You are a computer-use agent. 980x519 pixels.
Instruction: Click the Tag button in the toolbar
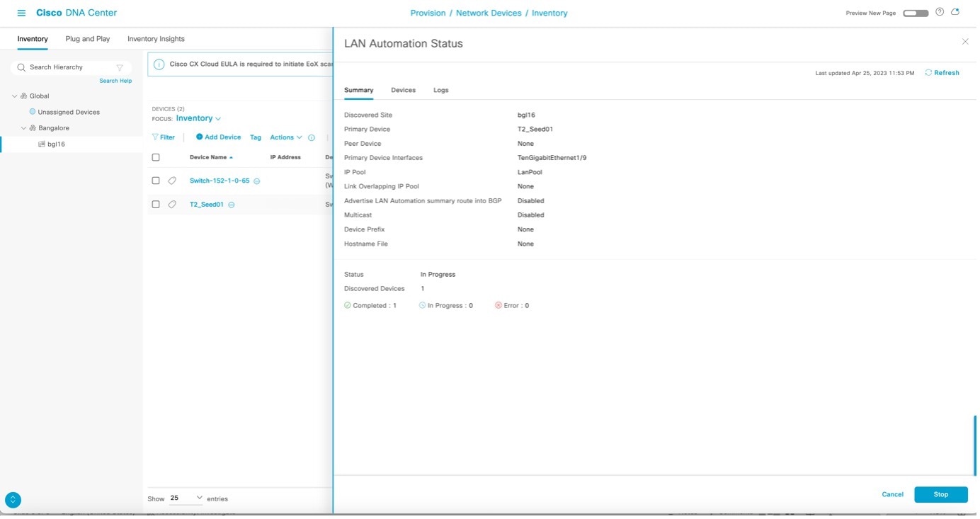256,137
